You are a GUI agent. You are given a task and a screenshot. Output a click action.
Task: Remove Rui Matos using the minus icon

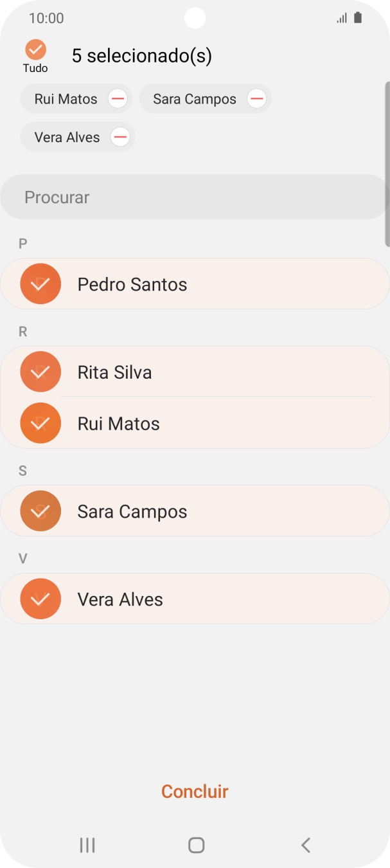[x=118, y=98]
